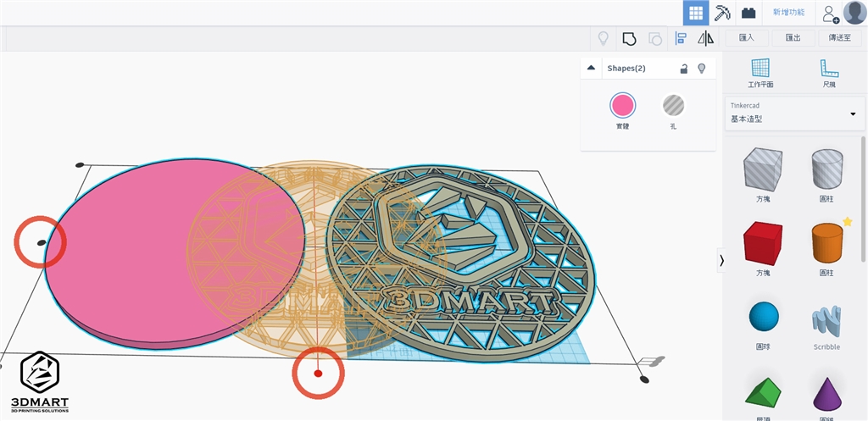
Task: Toggle the lock in Shapes panel
Action: [x=683, y=69]
